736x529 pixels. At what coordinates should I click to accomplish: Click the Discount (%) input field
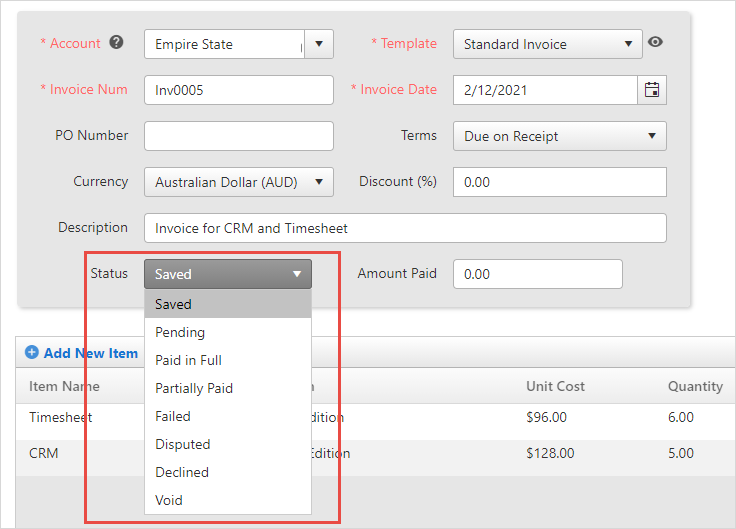click(560, 182)
